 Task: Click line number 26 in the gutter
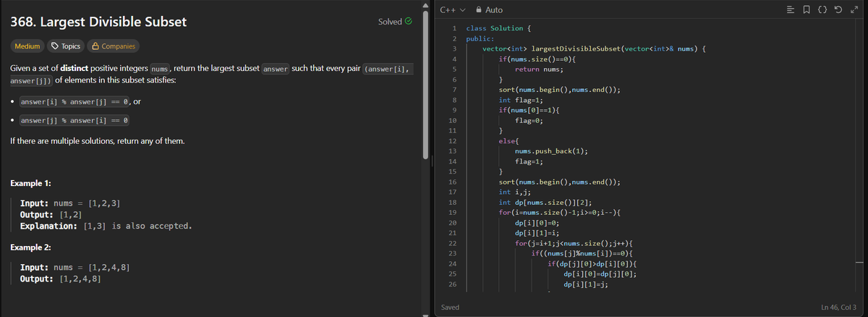tap(452, 285)
